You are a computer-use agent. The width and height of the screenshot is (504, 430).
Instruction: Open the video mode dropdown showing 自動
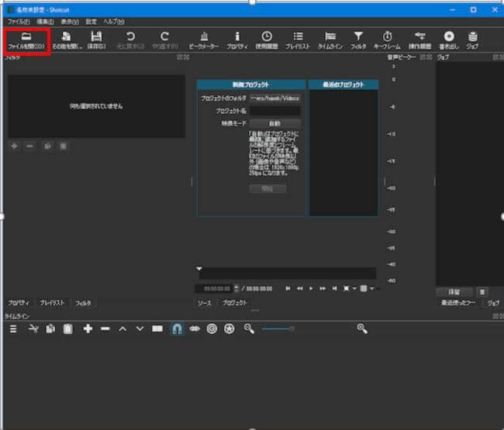274,123
